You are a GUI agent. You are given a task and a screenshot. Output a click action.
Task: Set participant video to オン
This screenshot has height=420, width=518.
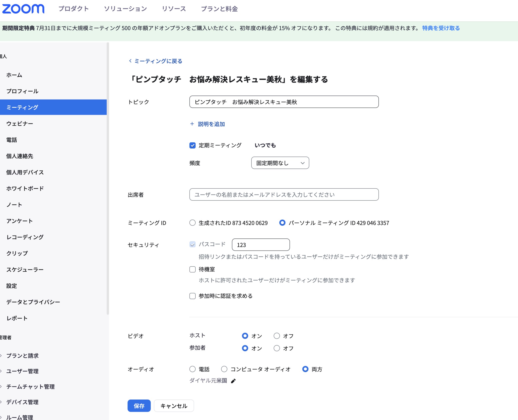pos(245,348)
